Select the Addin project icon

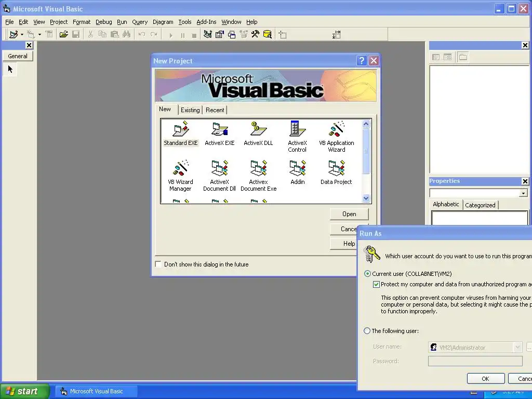coord(298,172)
